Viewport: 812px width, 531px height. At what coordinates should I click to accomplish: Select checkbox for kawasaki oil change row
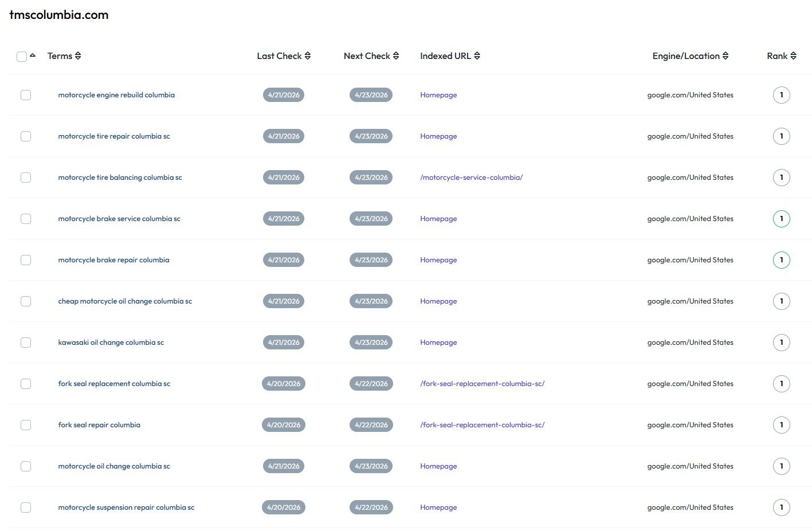pos(26,343)
